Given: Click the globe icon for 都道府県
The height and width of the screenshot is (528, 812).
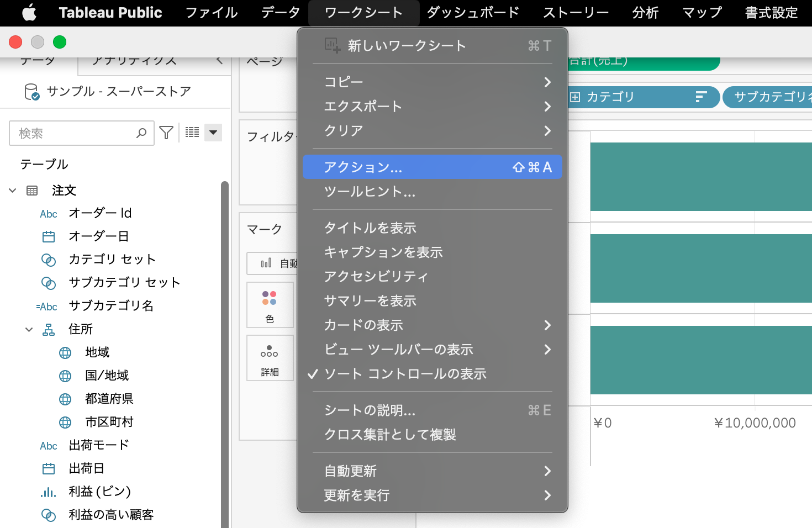Looking at the screenshot, I should click(65, 399).
